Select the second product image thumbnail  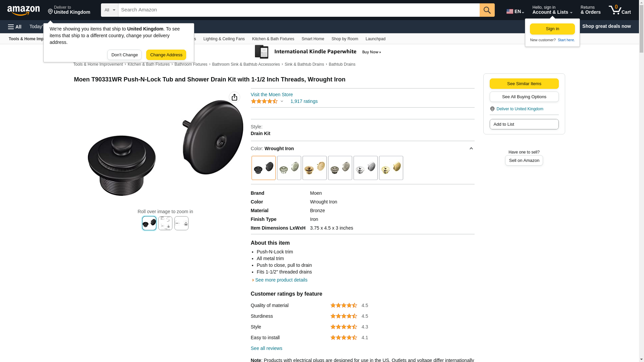pyautogui.click(x=165, y=223)
